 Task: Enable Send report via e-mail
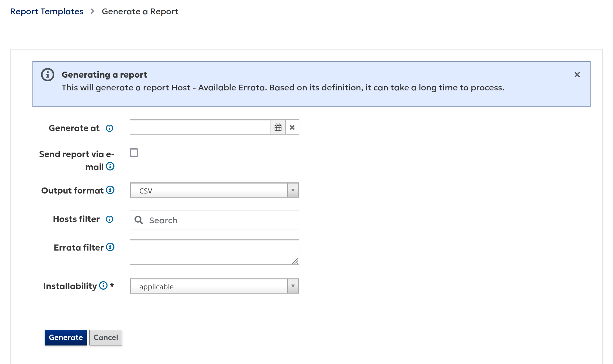tap(134, 153)
